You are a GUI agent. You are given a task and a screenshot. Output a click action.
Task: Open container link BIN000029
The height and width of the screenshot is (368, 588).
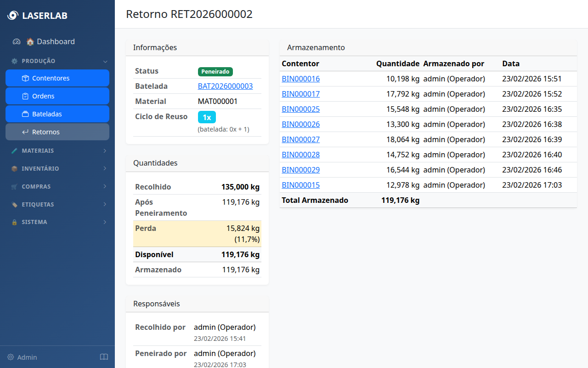tap(300, 170)
